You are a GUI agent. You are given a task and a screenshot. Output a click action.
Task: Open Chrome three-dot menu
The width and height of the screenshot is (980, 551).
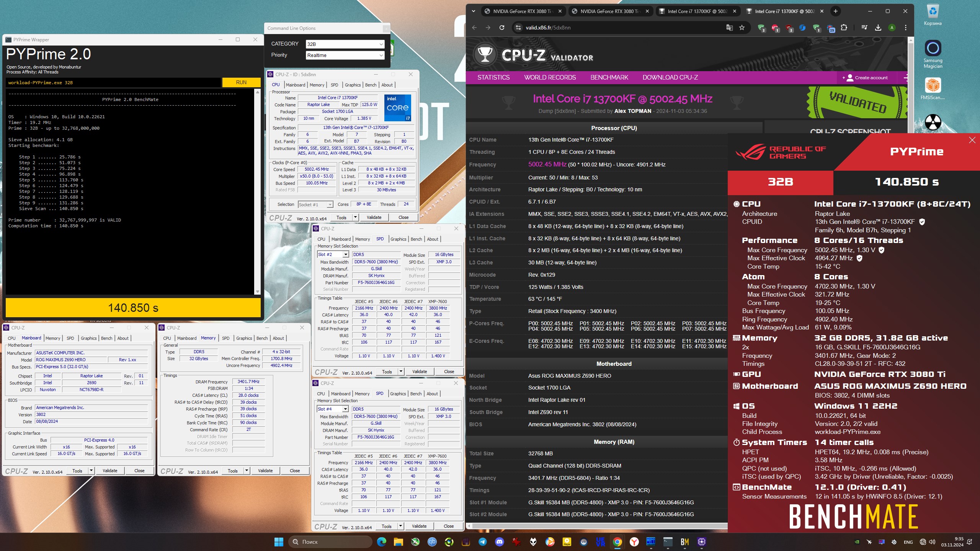(x=906, y=28)
